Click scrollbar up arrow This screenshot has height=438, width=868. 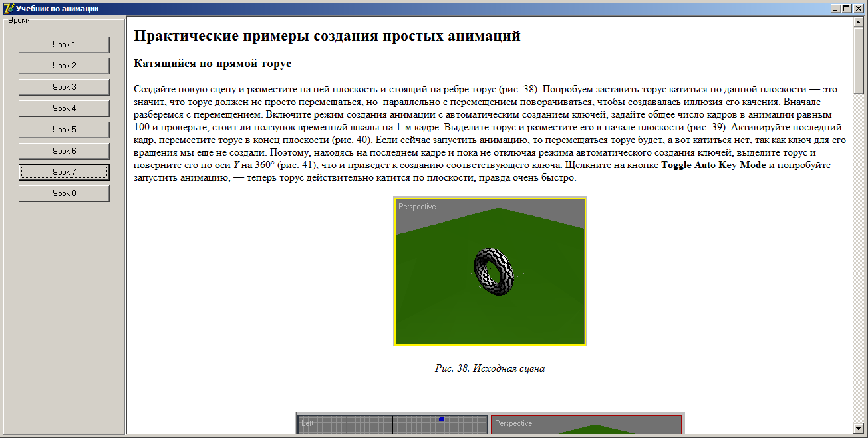(x=859, y=22)
